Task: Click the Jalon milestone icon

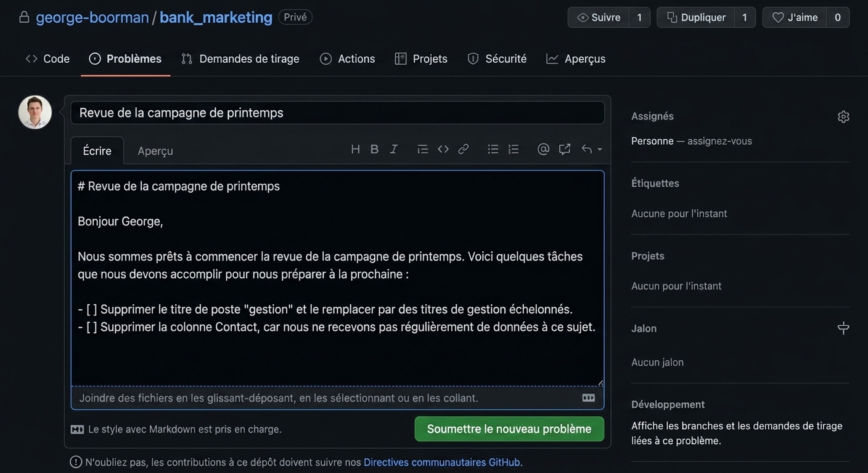Action: [843, 328]
